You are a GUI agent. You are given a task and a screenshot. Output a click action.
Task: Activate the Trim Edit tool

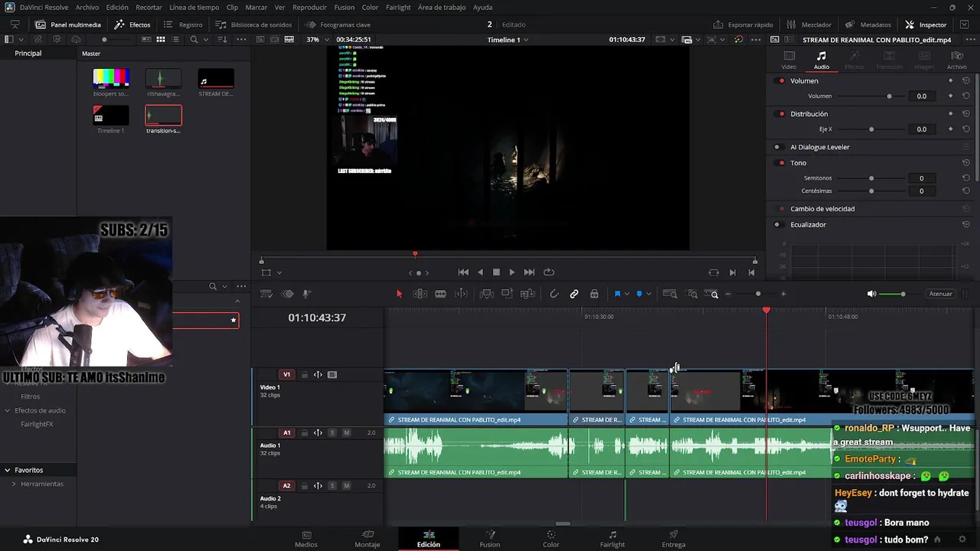click(x=420, y=294)
